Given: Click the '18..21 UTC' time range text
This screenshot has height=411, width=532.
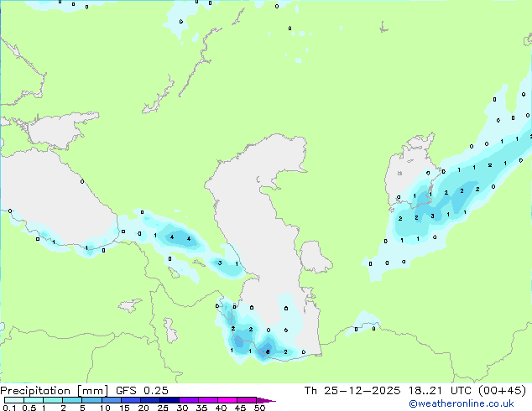Looking at the screenshot, I should coord(440,391).
